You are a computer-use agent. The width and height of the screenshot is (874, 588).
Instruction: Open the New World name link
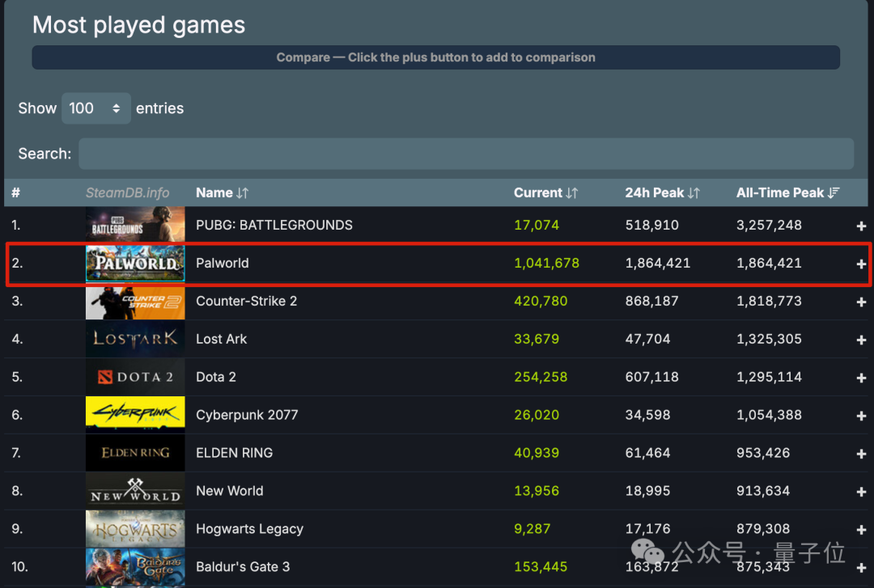click(230, 490)
